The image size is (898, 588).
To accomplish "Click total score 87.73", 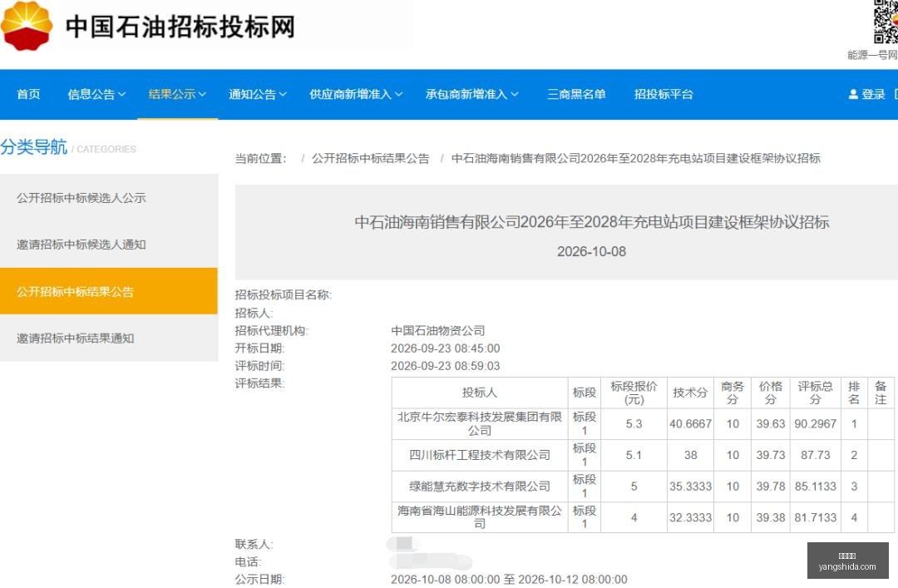I will (815, 455).
